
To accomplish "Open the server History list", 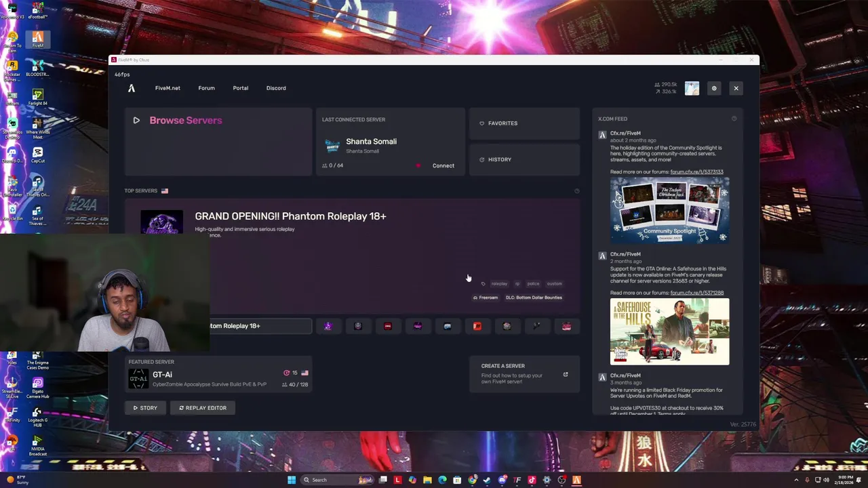I will (524, 160).
